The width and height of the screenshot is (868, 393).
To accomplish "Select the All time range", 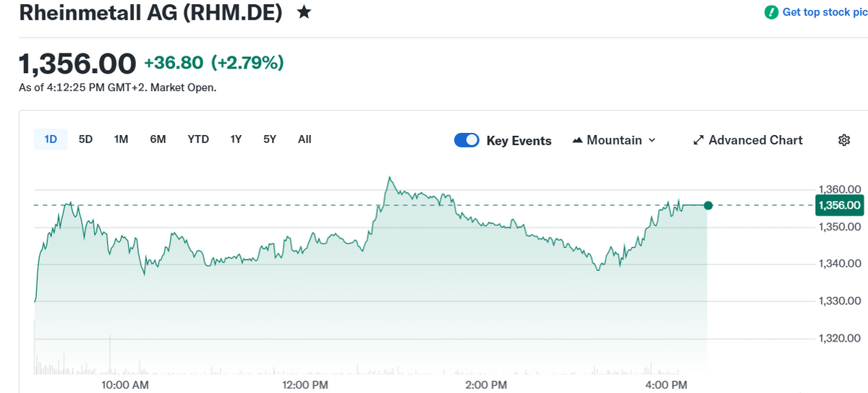I will click(x=305, y=139).
